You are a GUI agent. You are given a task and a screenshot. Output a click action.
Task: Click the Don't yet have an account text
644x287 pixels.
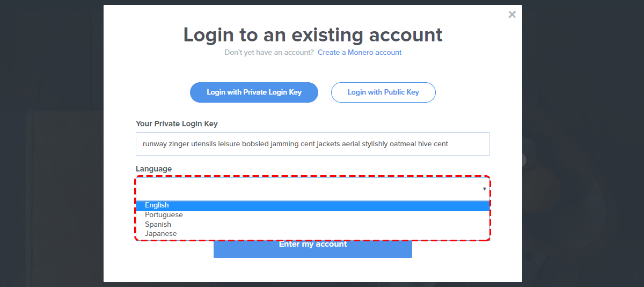pyautogui.click(x=269, y=52)
